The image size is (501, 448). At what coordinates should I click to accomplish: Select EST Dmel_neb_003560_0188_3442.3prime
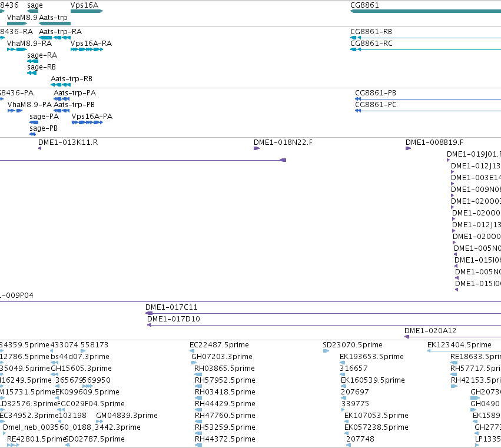point(5,434)
